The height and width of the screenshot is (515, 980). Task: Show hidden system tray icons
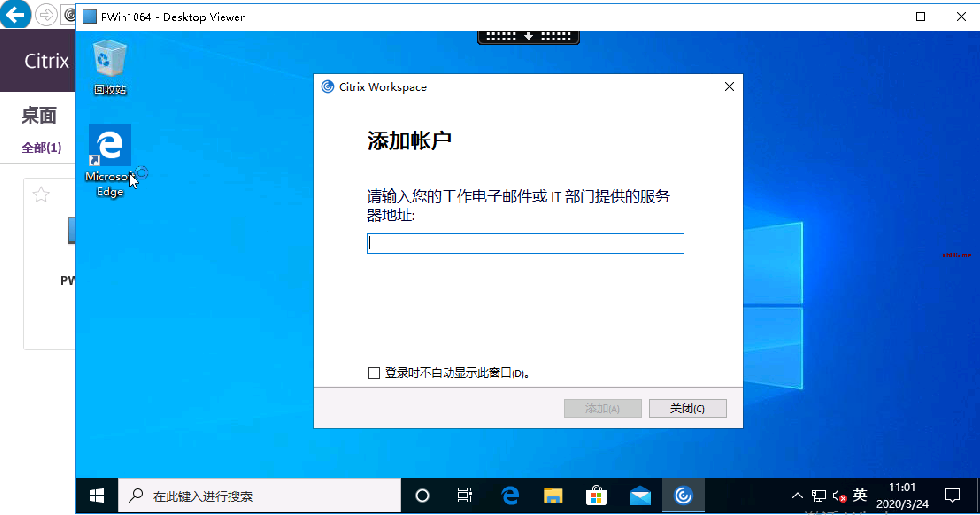coord(797,496)
